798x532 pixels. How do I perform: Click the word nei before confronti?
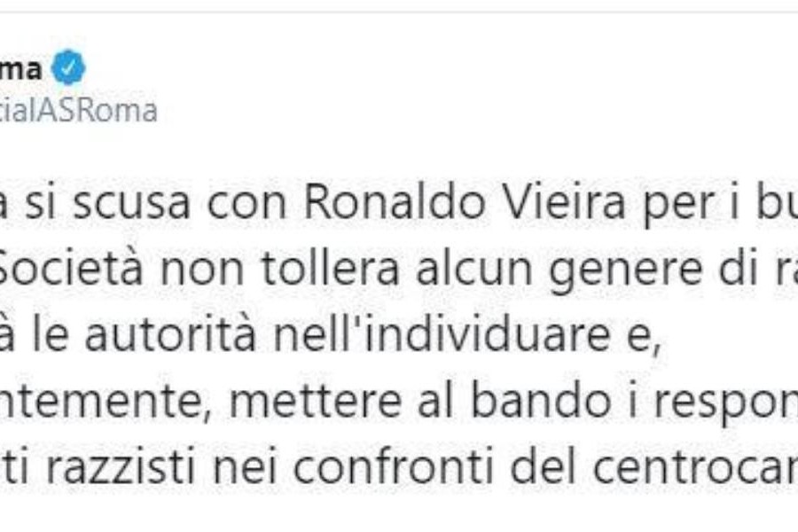(244, 467)
